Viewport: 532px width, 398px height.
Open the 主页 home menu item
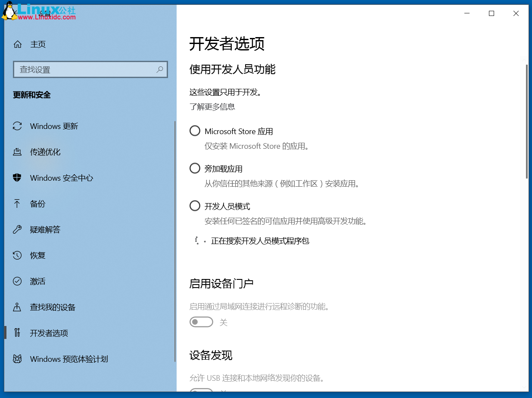tap(90, 44)
